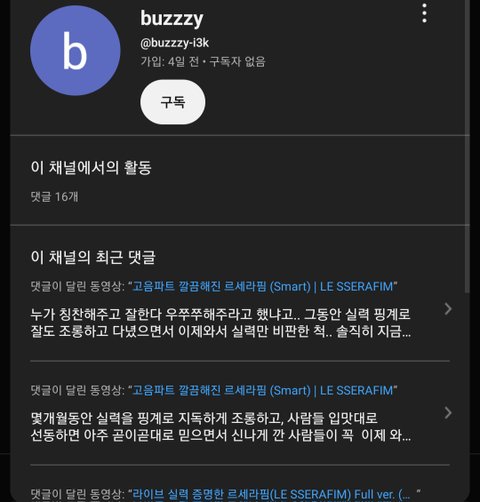The image size is (480, 502).
Task: Click the purple 'b' profile avatar
Action: pos(75,50)
